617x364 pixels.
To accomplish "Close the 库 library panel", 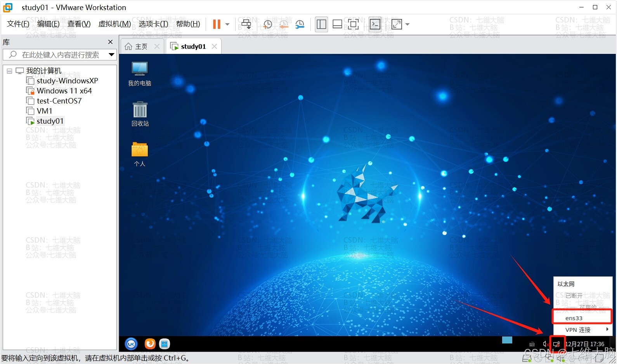I will point(110,42).
